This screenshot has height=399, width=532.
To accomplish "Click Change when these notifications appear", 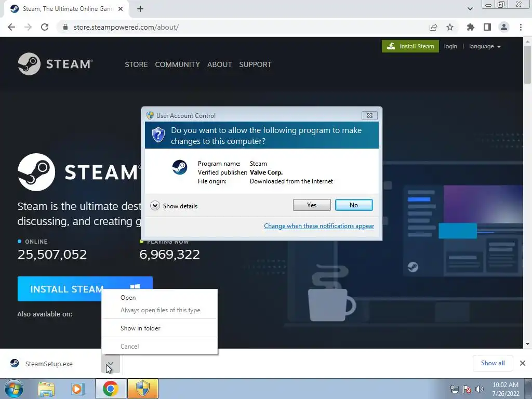I will [319, 226].
